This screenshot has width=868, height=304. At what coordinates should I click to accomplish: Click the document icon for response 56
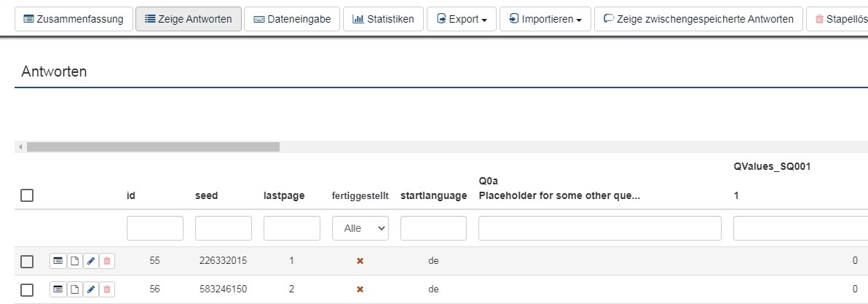coord(74,289)
